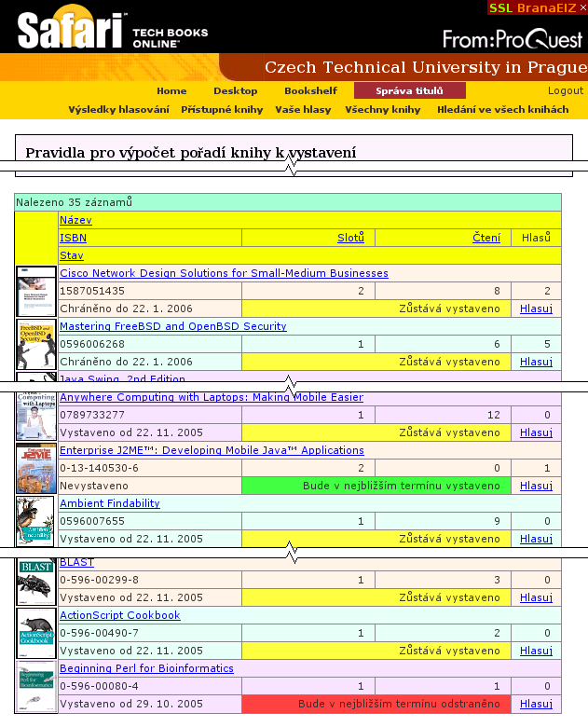The image size is (588, 727).
Task: Click 'Vystaveno od 29. 10. 2005' text
Action: click(x=131, y=704)
